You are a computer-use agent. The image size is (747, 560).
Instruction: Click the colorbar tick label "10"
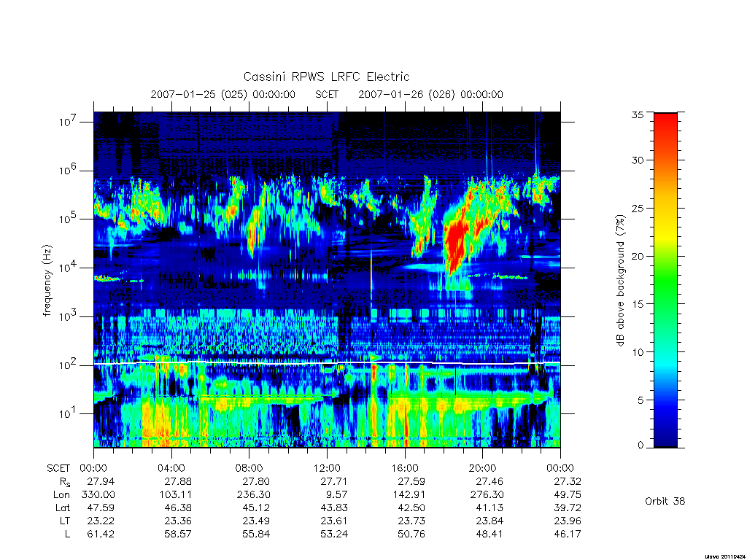[x=637, y=351]
